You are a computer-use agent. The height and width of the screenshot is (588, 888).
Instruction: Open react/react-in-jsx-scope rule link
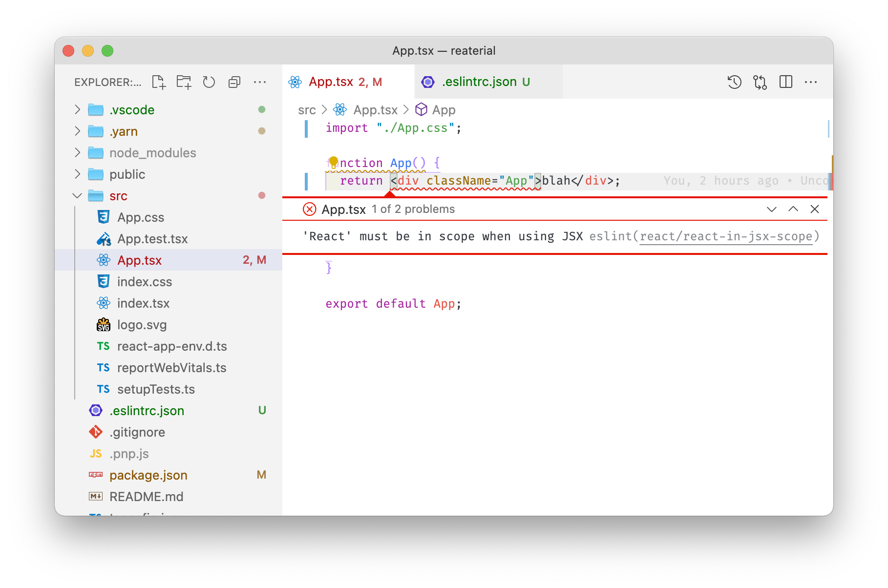(726, 236)
